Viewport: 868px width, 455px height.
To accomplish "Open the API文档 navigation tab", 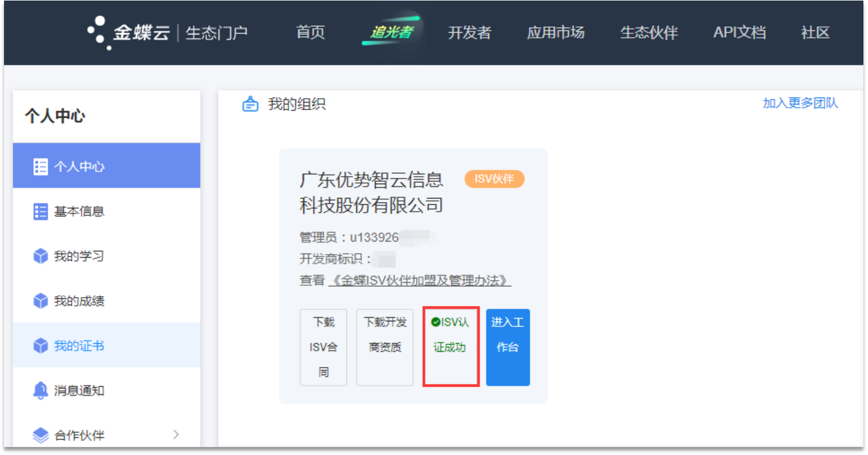I will (739, 33).
